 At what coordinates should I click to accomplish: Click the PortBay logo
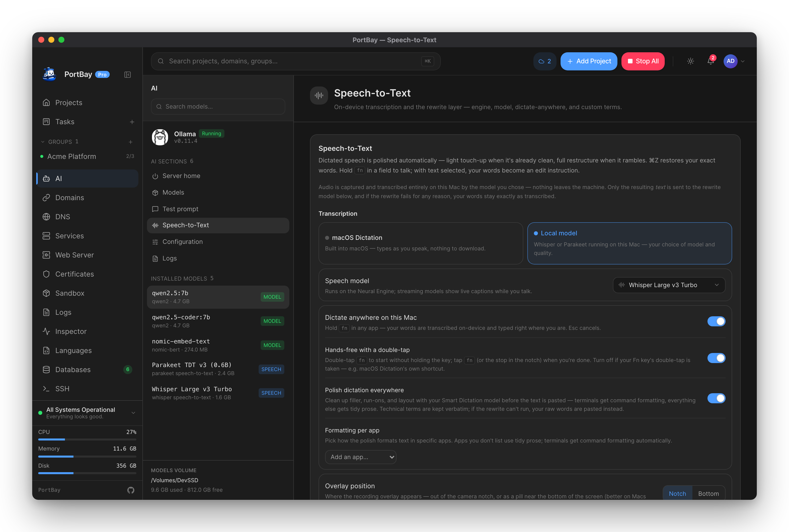coord(50,74)
